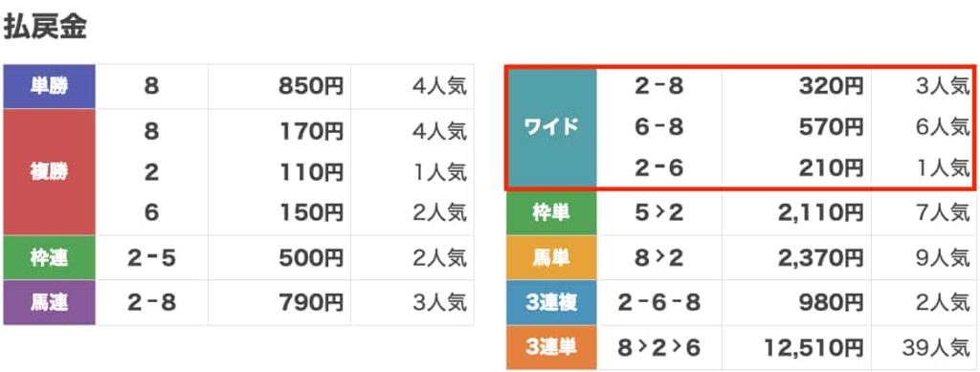Select the 39人気 popularity cell

(x=936, y=348)
